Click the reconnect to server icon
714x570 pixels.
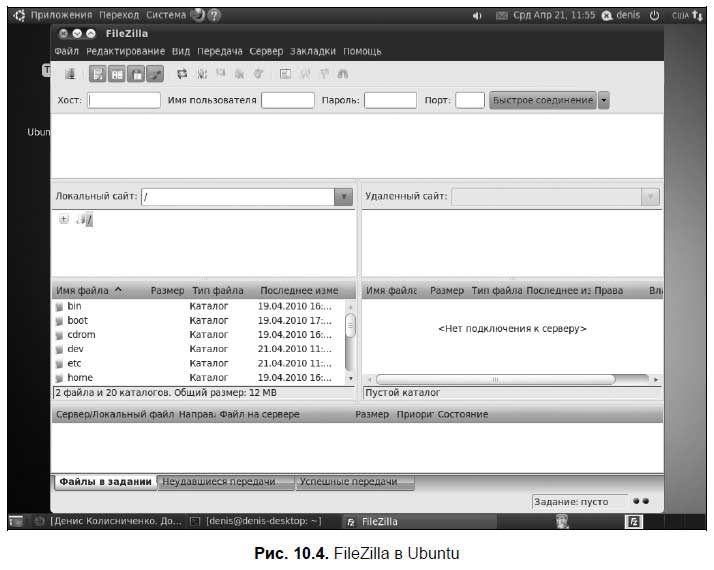point(259,74)
